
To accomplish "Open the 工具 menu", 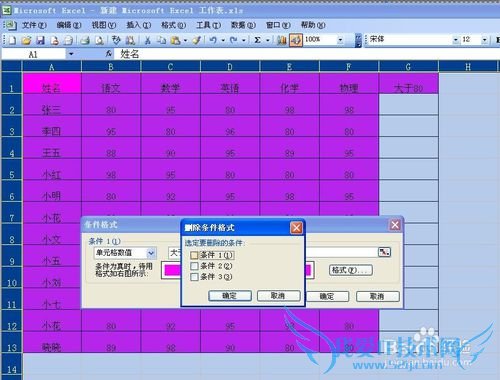I will (208, 25).
